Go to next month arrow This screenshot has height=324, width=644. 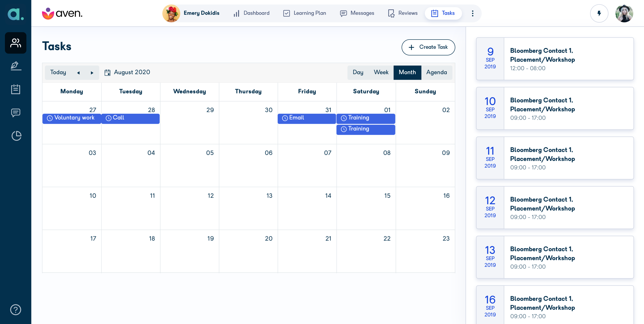pos(92,73)
